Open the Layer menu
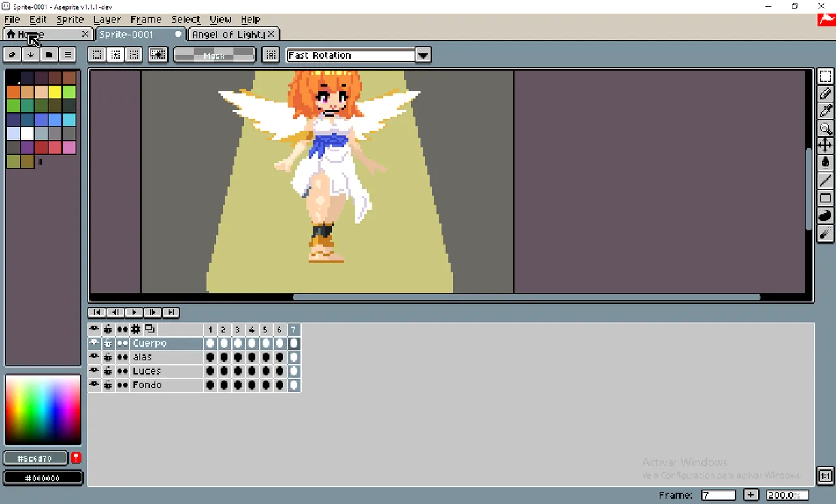This screenshot has width=836, height=504. pos(107,20)
